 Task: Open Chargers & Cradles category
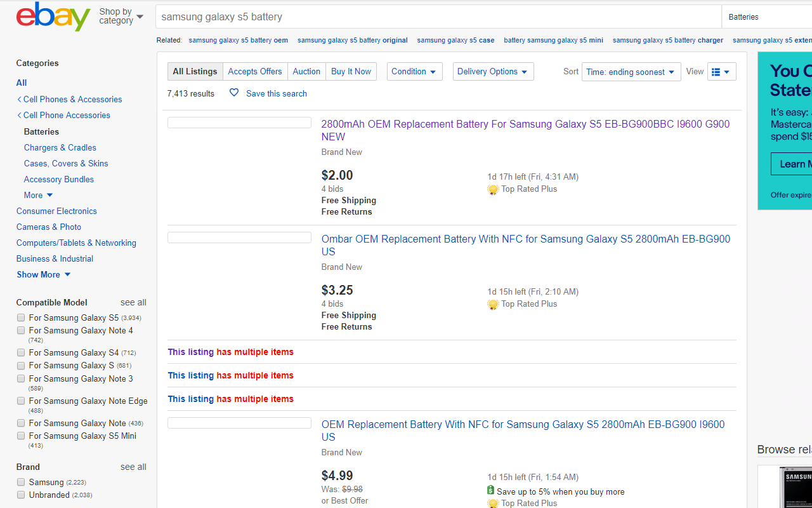[60, 147]
